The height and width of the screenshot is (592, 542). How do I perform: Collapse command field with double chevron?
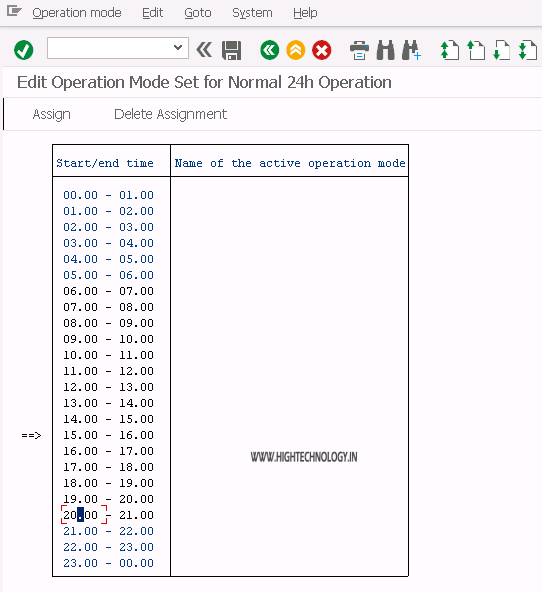pyautogui.click(x=204, y=49)
